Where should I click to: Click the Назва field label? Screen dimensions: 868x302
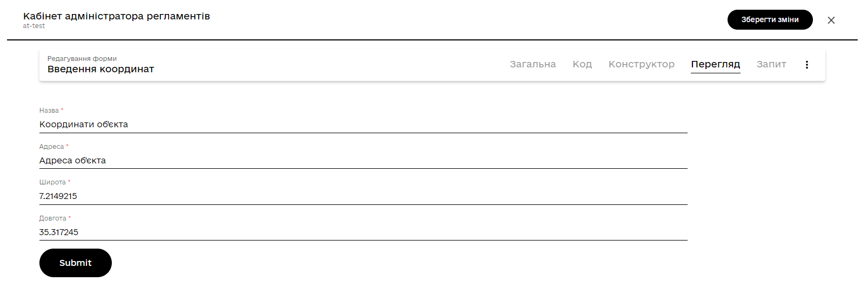click(x=49, y=111)
